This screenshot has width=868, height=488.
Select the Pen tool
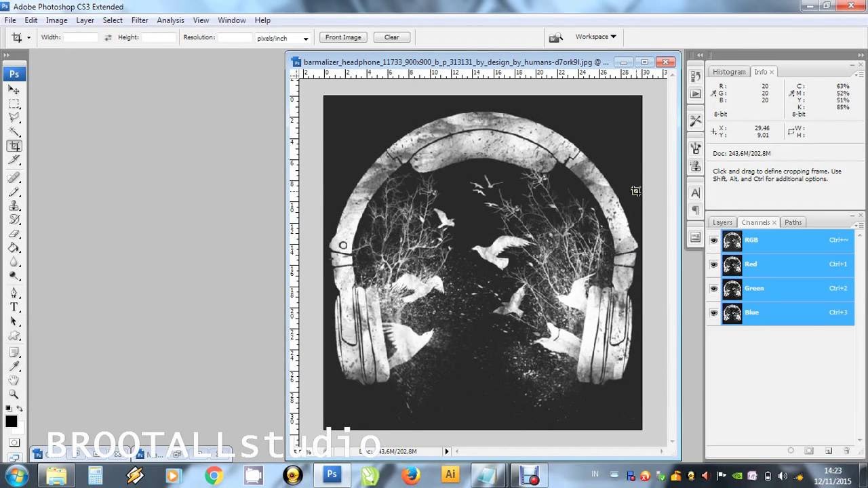[x=14, y=293]
